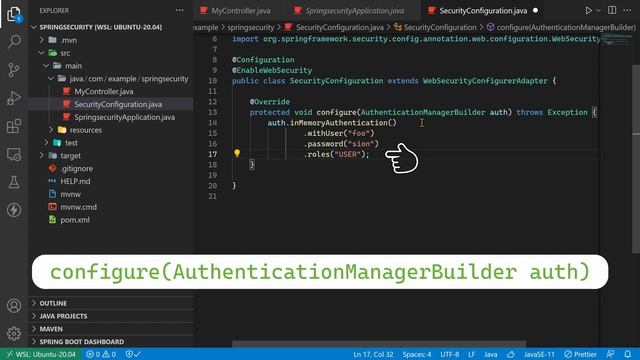This screenshot has height=360, width=640.
Task: Open the Testing flask view
Action: pyautogui.click(x=14, y=182)
